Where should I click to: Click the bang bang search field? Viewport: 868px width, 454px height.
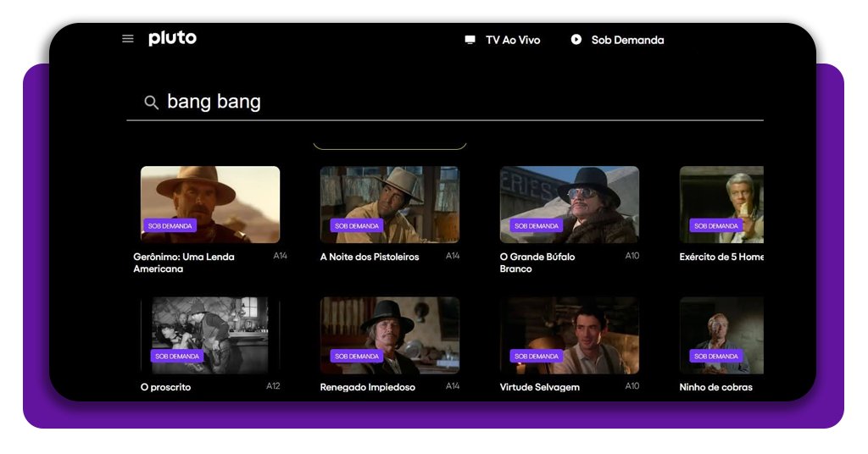pyautogui.click(x=424, y=102)
